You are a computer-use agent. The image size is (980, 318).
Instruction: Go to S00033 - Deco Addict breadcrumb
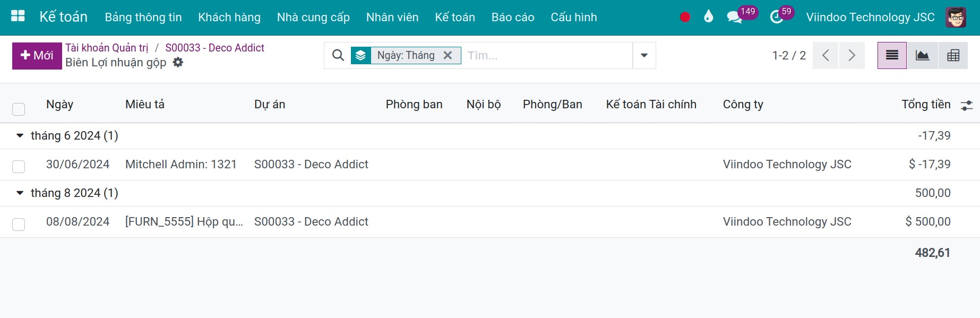(x=214, y=48)
